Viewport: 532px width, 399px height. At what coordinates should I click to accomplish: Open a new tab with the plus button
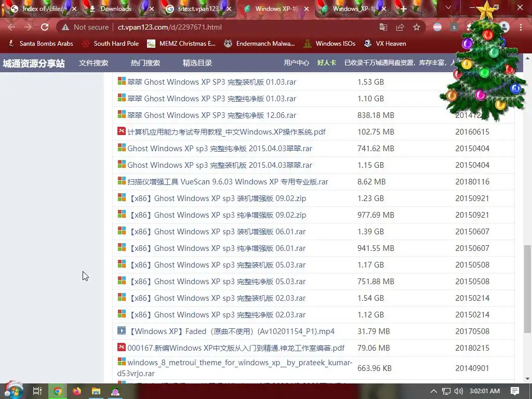point(403,9)
